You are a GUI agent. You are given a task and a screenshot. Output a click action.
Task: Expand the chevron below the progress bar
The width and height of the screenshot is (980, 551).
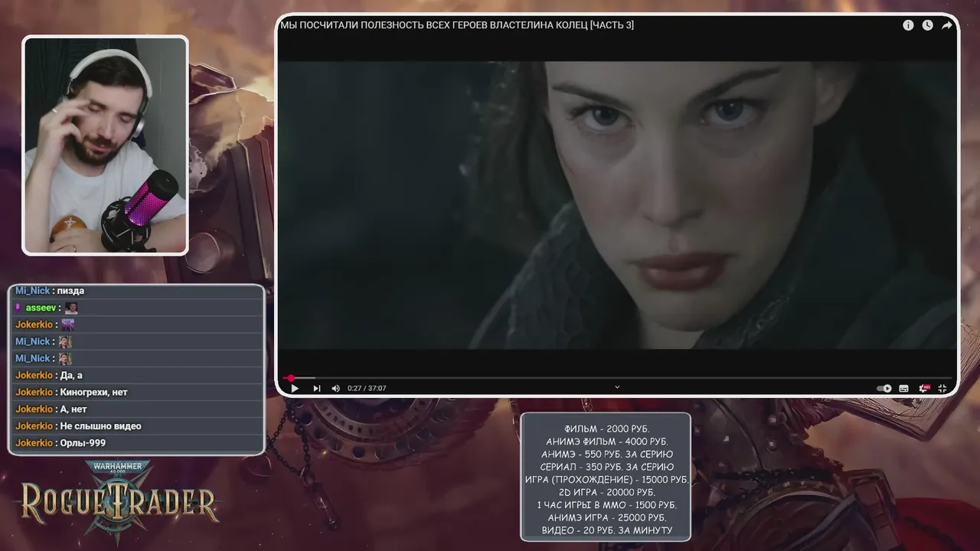[617, 387]
